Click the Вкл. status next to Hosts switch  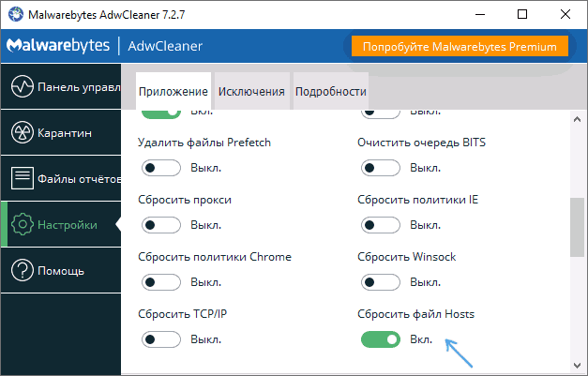coord(421,339)
